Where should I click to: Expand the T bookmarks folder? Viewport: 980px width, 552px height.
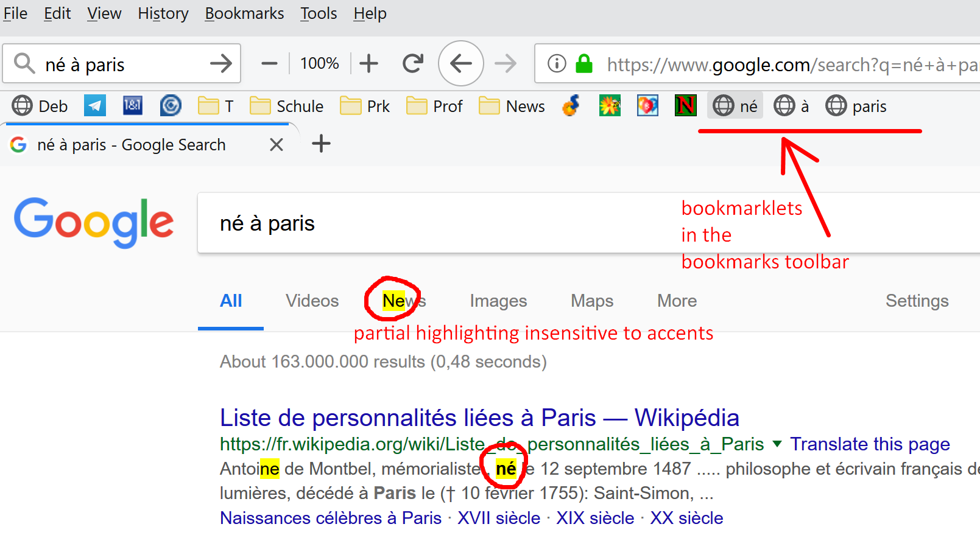click(x=216, y=106)
